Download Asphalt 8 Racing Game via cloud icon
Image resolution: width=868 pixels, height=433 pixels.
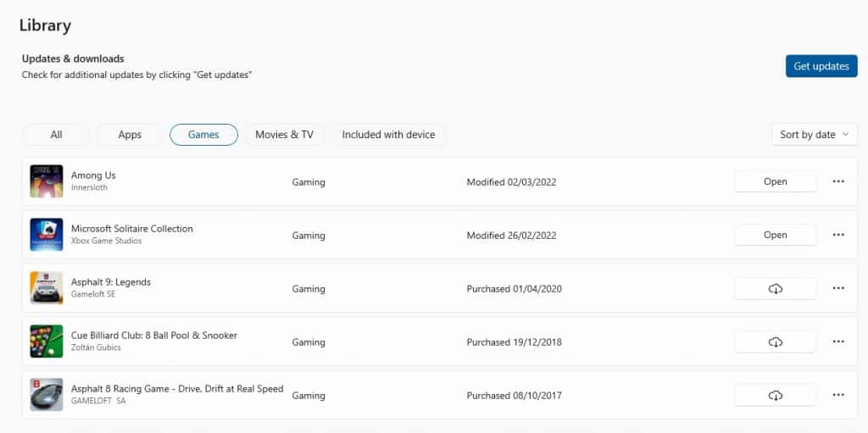[775, 396]
